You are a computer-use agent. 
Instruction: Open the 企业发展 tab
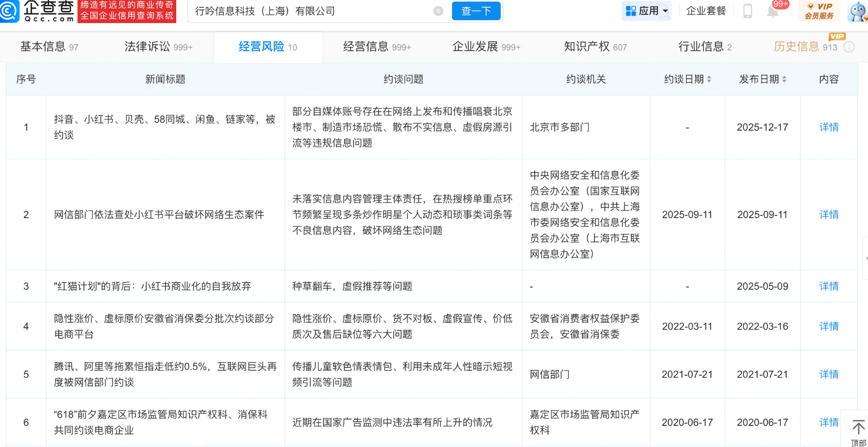pos(486,47)
